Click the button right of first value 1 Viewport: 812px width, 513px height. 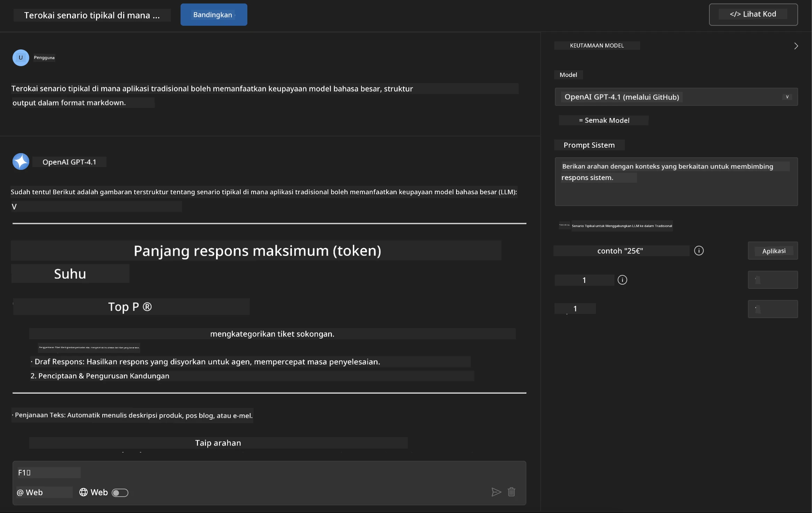click(773, 280)
